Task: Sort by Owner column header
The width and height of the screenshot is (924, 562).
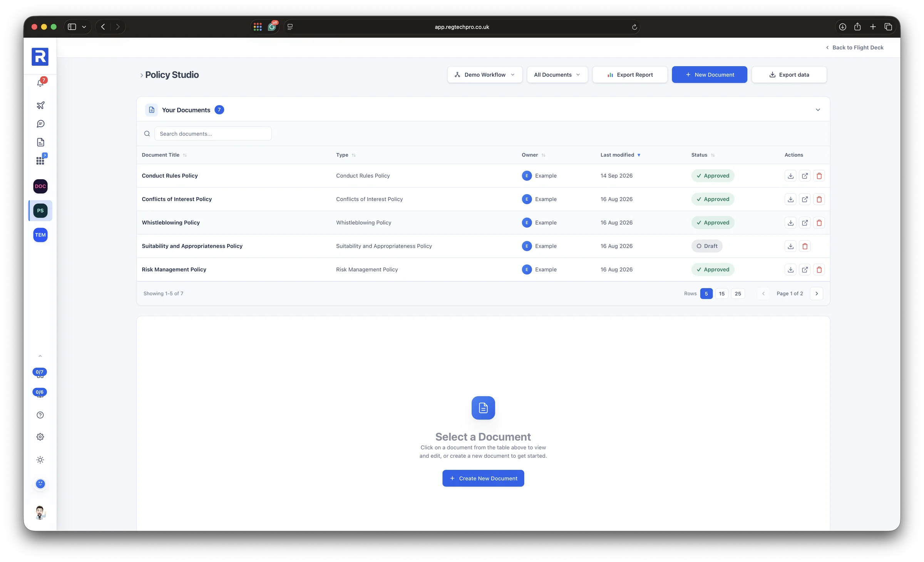Action: coord(533,155)
